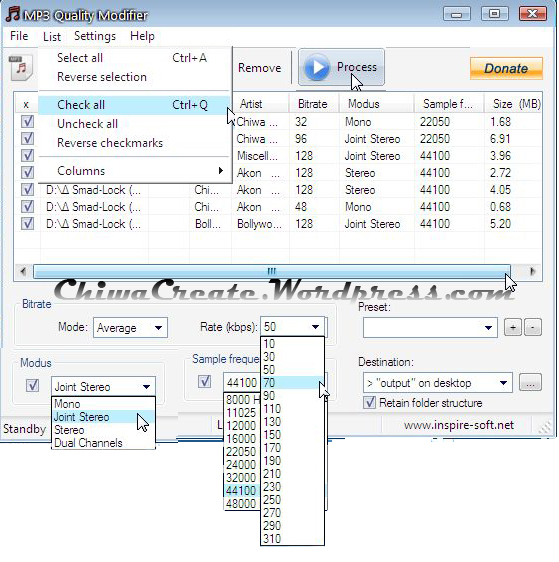Viewport: 559px width, 562px height.
Task: Click the x column header
Action: tap(26, 105)
